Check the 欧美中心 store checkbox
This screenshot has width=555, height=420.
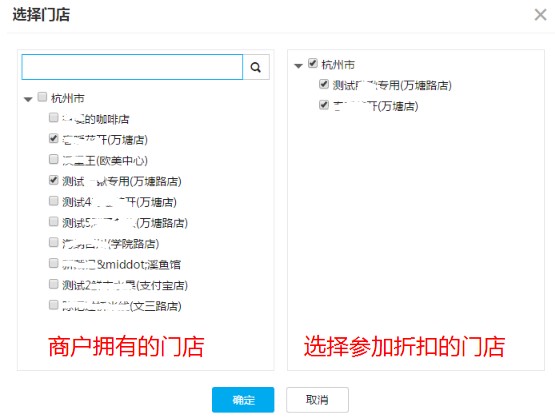53,159
